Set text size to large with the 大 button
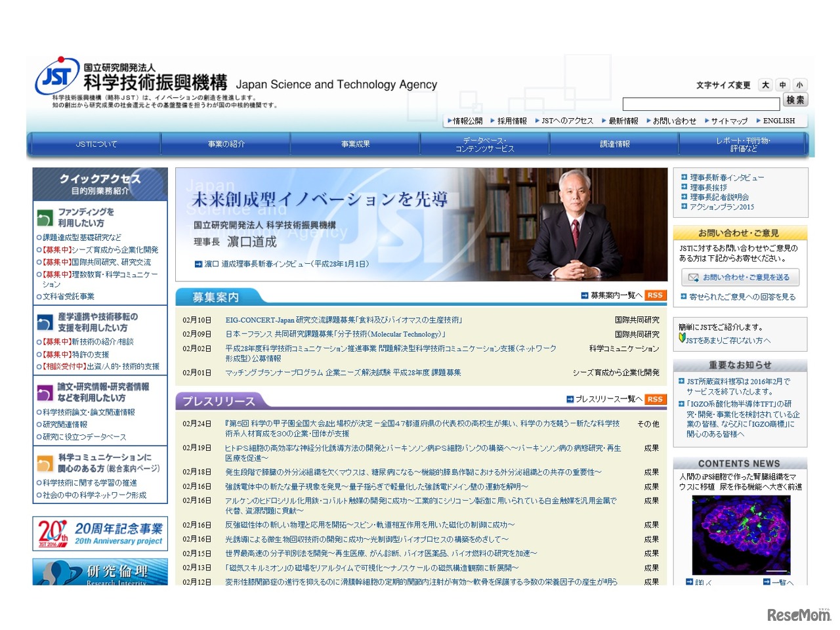840x630 pixels. (765, 85)
